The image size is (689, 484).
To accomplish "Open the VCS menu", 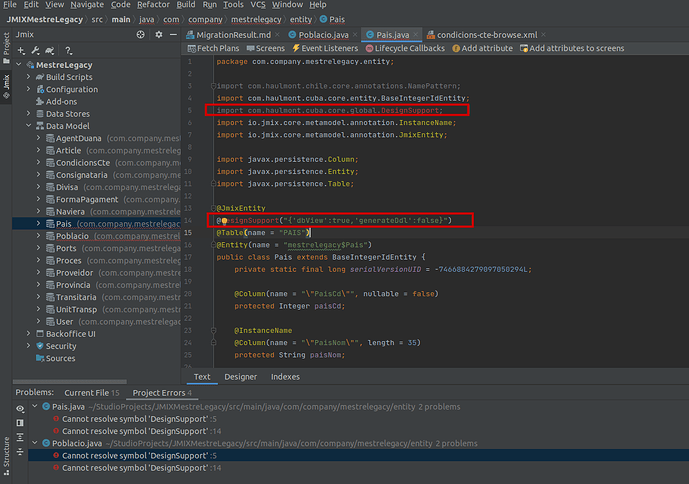I will pyautogui.click(x=258, y=5).
